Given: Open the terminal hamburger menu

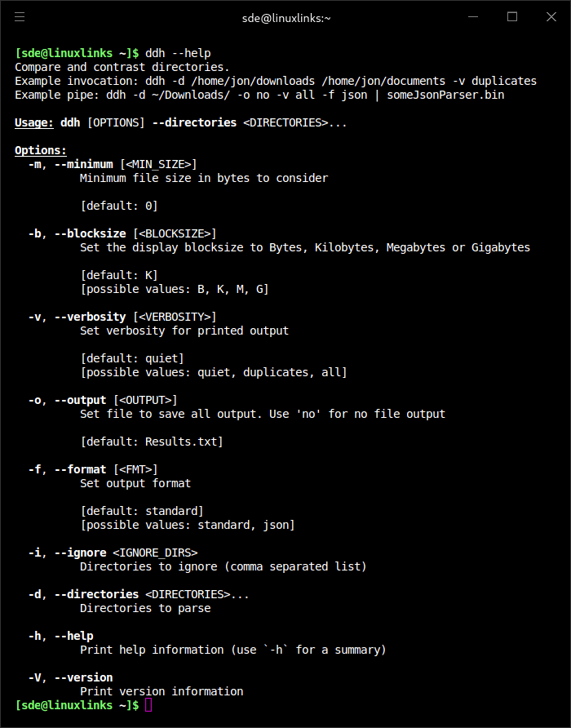Looking at the screenshot, I should [20, 17].
